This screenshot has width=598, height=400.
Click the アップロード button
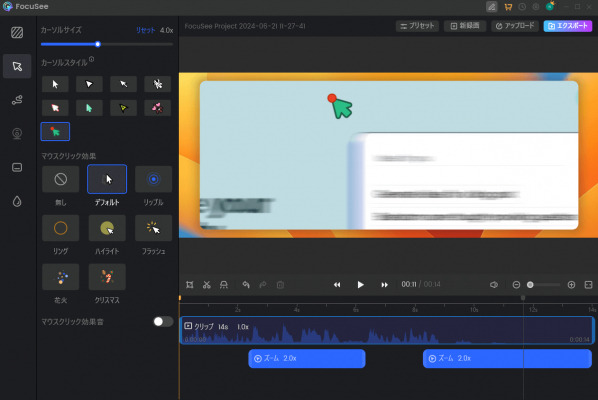515,26
